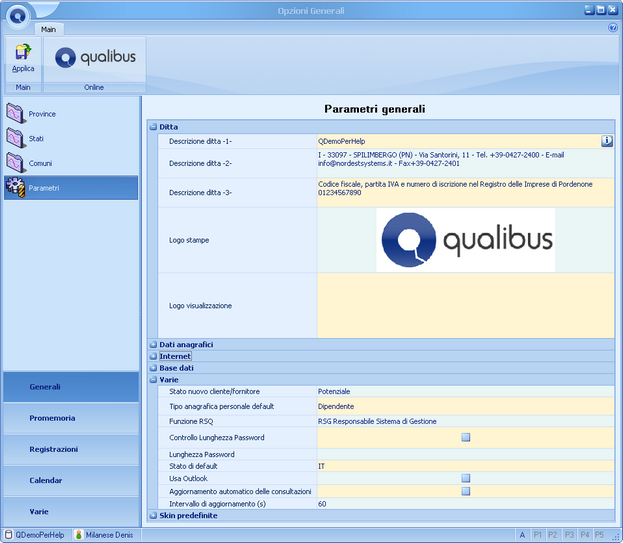Click the Qualibus logo in Logo stampe
This screenshot has height=543, width=623.
tap(466, 240)
